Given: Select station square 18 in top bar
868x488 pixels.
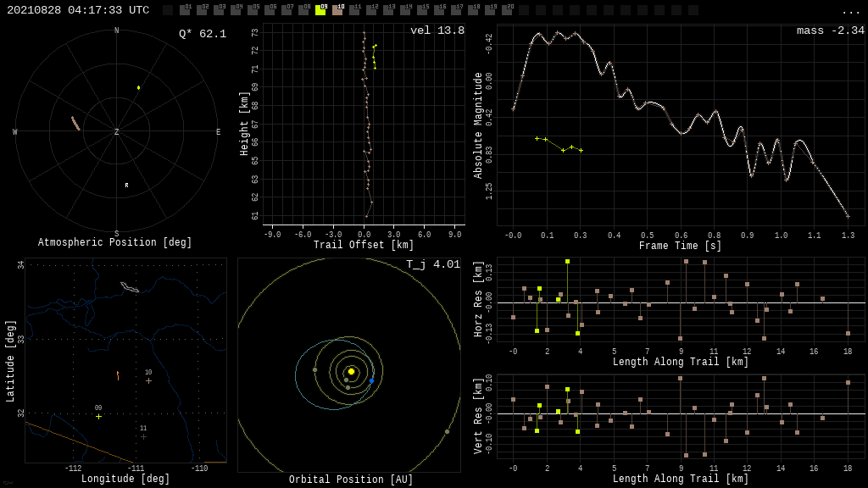Looking at the screenshot, I should (473, 10).
